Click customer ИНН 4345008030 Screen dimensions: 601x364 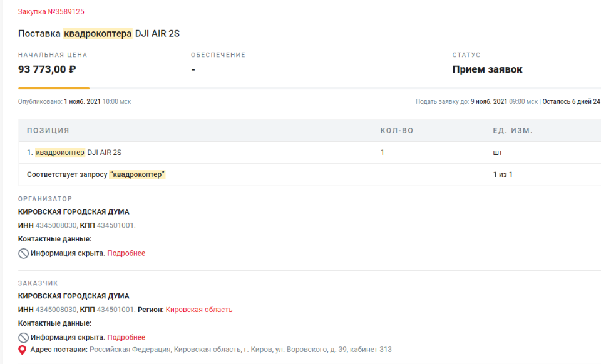tap(47, 310)
